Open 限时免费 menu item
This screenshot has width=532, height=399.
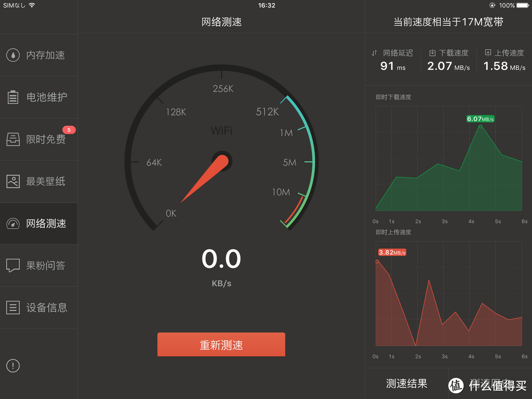pyautogui.click(x=39, y=139)
